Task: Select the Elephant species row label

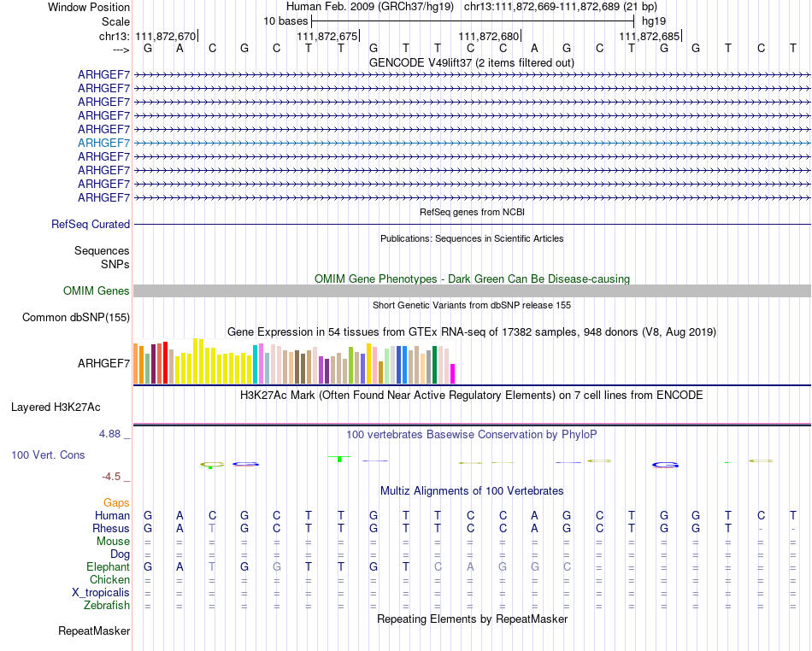Action: tap(108, 566)
